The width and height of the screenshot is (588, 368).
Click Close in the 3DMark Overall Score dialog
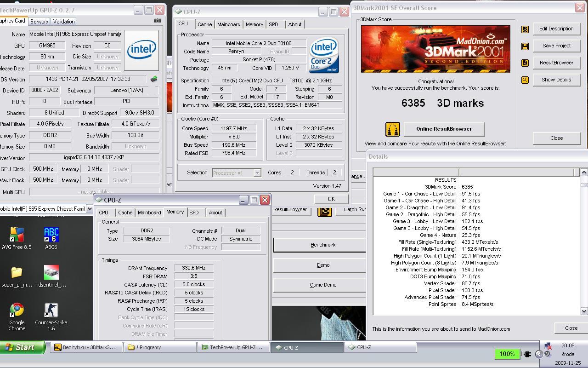click(556, 138)
